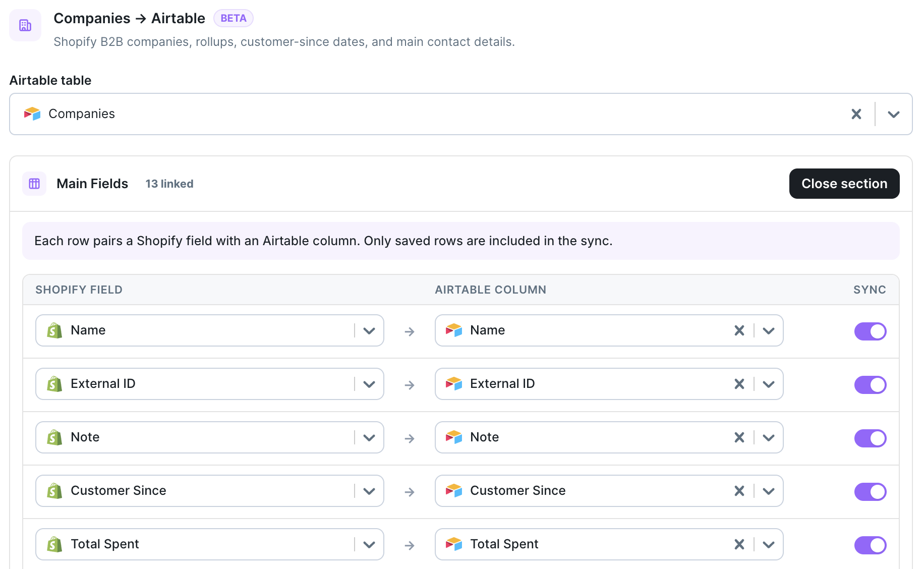Expand the Airtable Note column chevron
Screen dimensions: 924x569
(x=769, y=438)
